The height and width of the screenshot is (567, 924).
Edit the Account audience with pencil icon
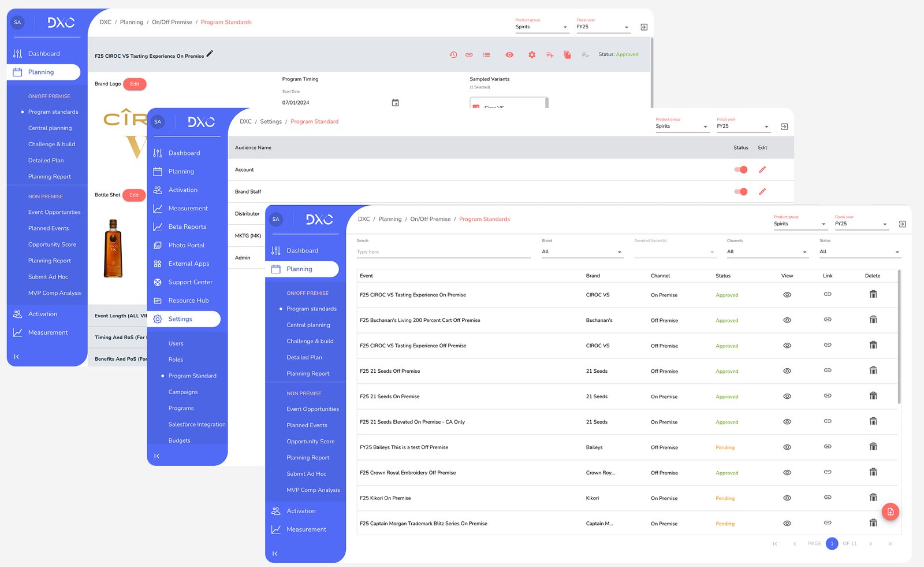click(x=762, y=170)
